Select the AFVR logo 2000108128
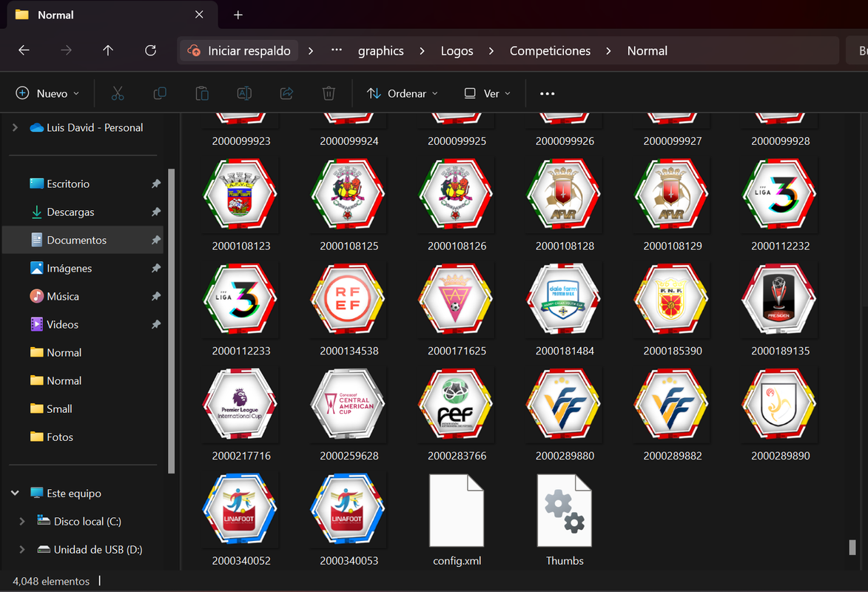Viewport: 868px width, 592px height. point(564,195)
